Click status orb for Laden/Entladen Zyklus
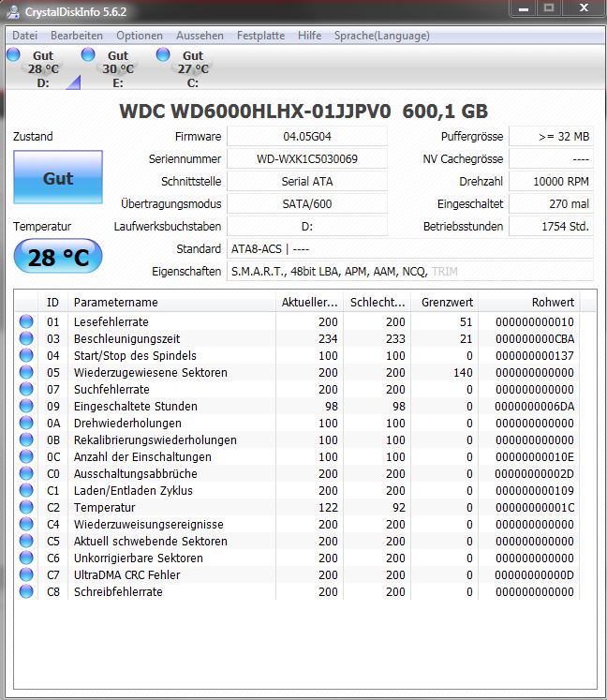The image size is (607, 700). point(26,490)
